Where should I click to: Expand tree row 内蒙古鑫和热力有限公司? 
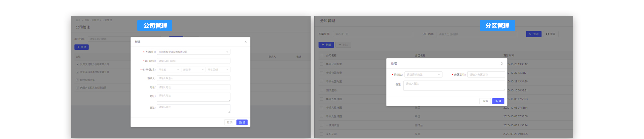pos(77,88)
